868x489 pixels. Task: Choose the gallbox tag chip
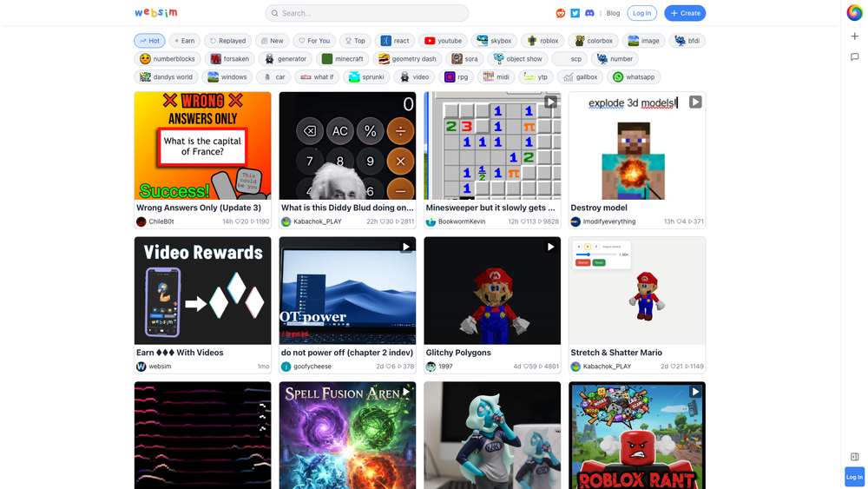click(x=580, y=77)
